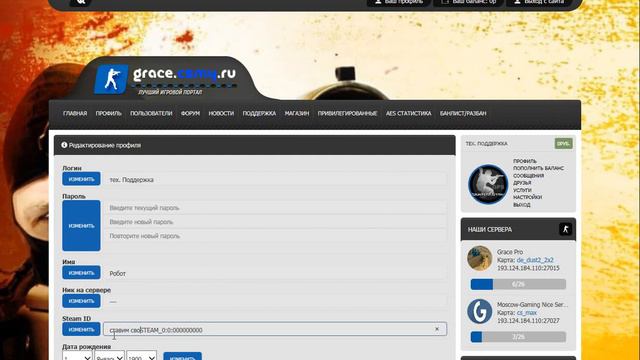Image resolution: width=640 pixels, height=360 pixels.
Task: Open Друзья link in user panel
Action: (x=522, y=182)
